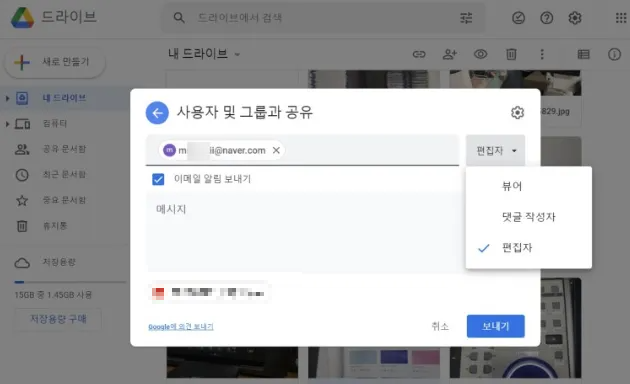Open 공유 문서함 in sidebar
This screenshot has width=630, height=384.
pos(64,149)
